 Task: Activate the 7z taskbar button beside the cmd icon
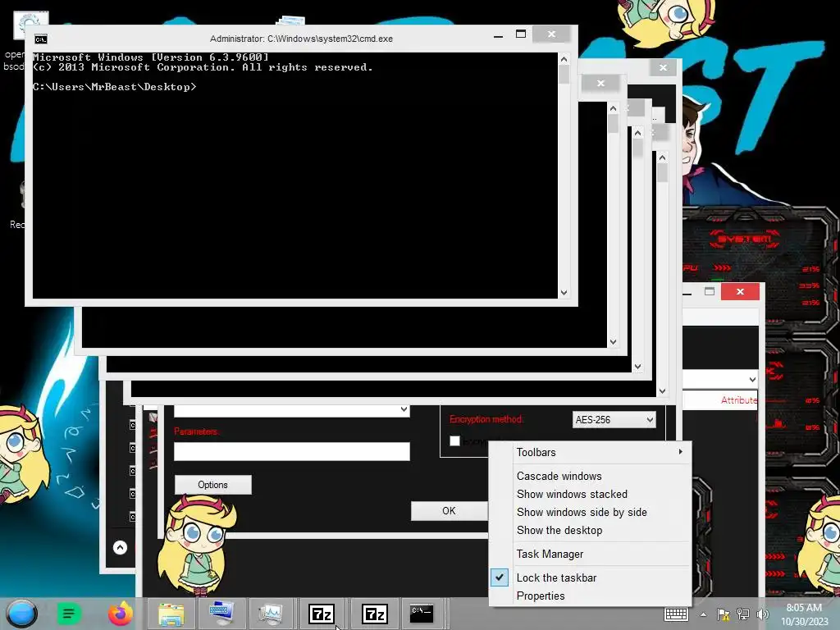[375, 614]
